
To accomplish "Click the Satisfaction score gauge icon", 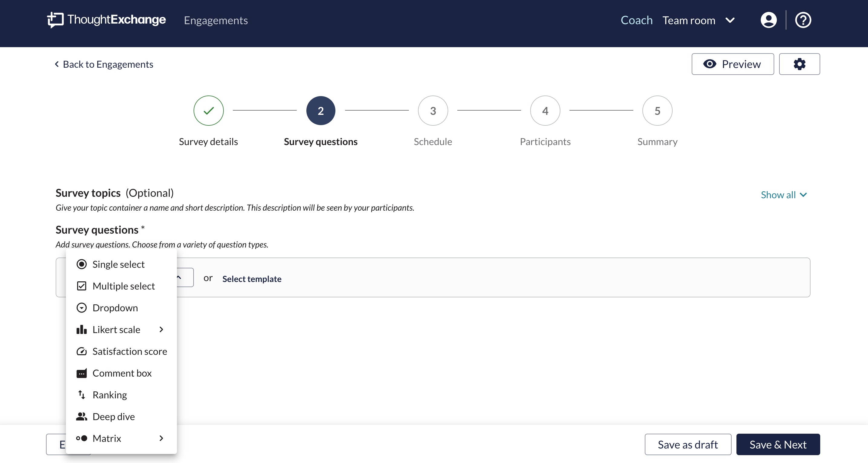I will 82,351.
